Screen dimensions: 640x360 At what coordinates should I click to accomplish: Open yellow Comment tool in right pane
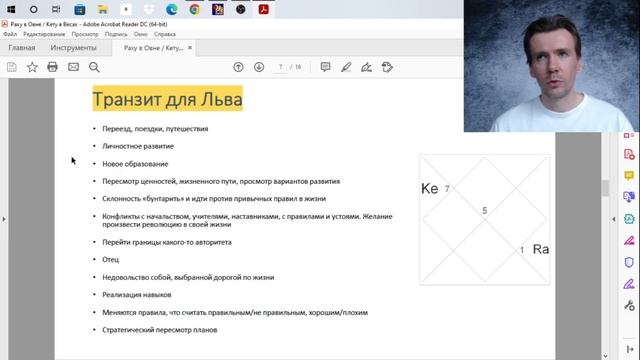[x=629, y=176]
